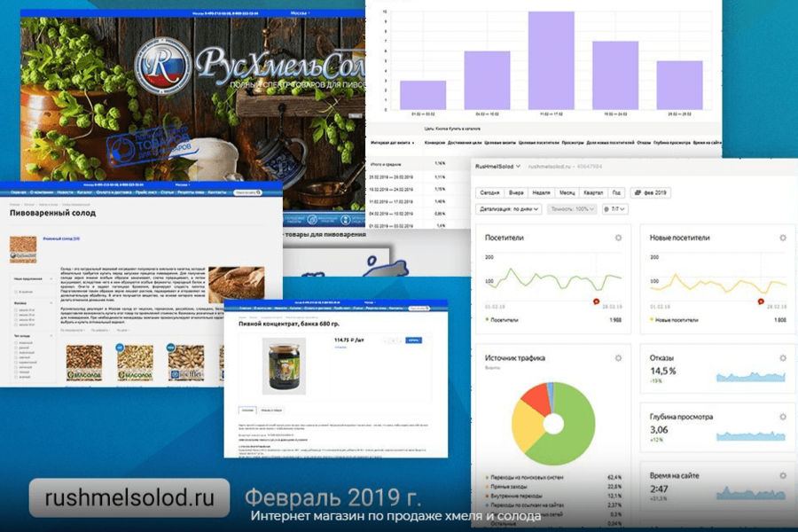
Task: Open Прайс лист in malt page navigation
Action: pyautogui.click(x=146, y=192)
